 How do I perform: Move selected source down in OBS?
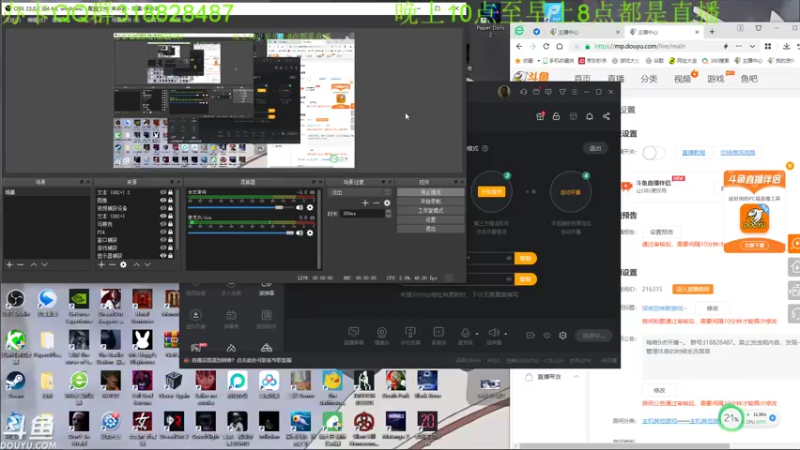(x=147, y=265)
